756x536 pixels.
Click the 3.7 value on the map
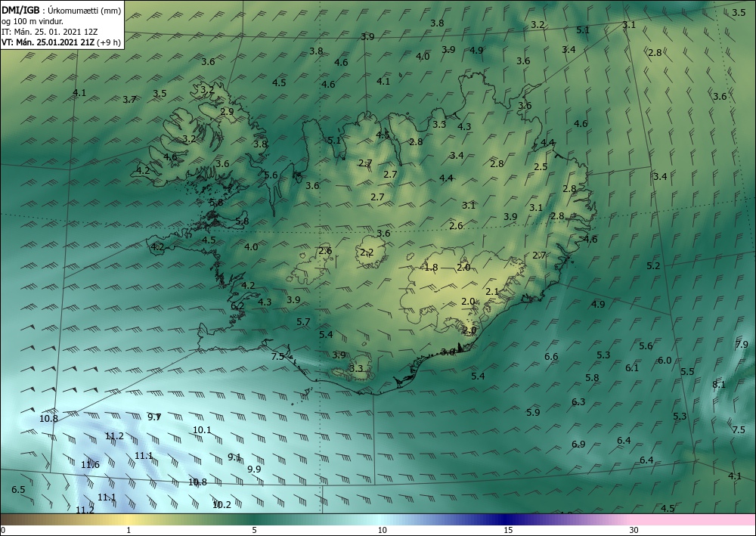[129, 99]
